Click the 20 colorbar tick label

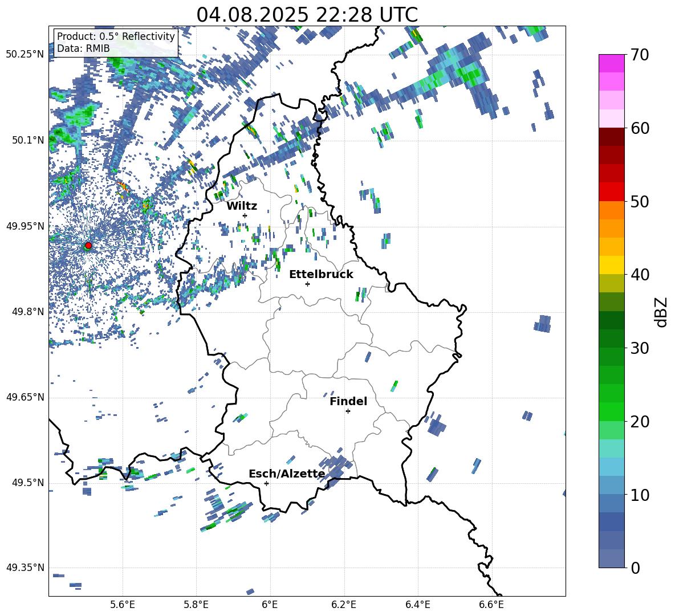tap(640, 422)
